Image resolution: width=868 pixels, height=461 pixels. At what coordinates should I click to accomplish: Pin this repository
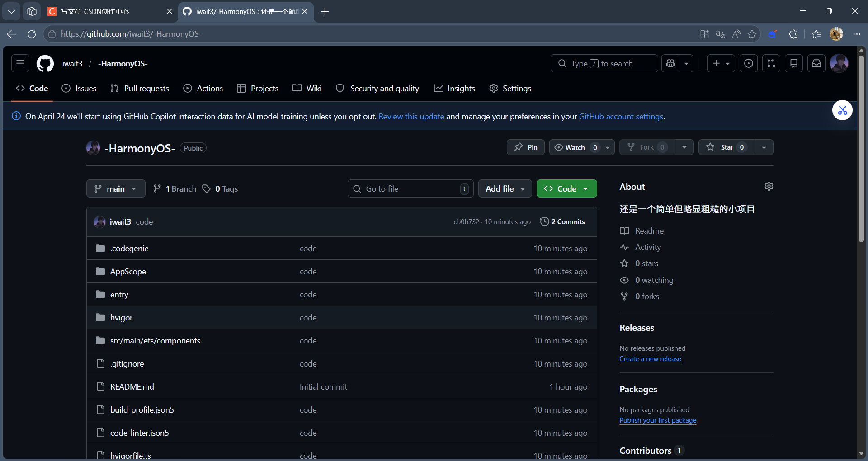[526, 147]
